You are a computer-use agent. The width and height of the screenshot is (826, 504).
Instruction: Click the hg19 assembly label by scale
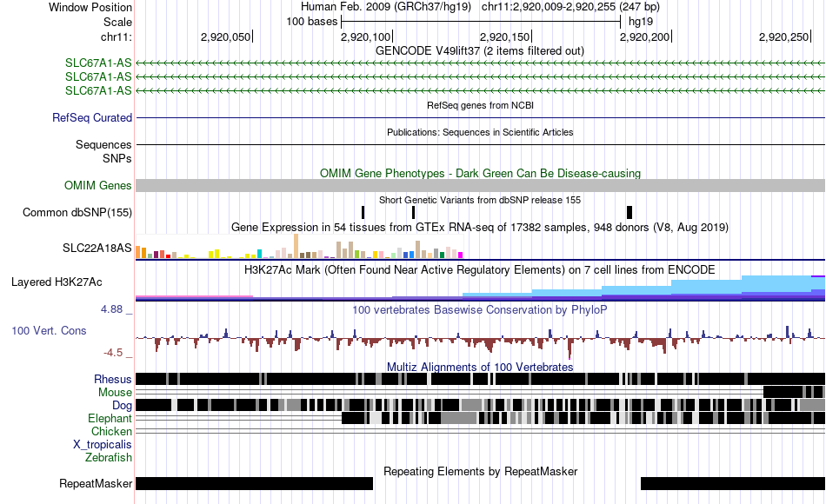pos(641,22)
